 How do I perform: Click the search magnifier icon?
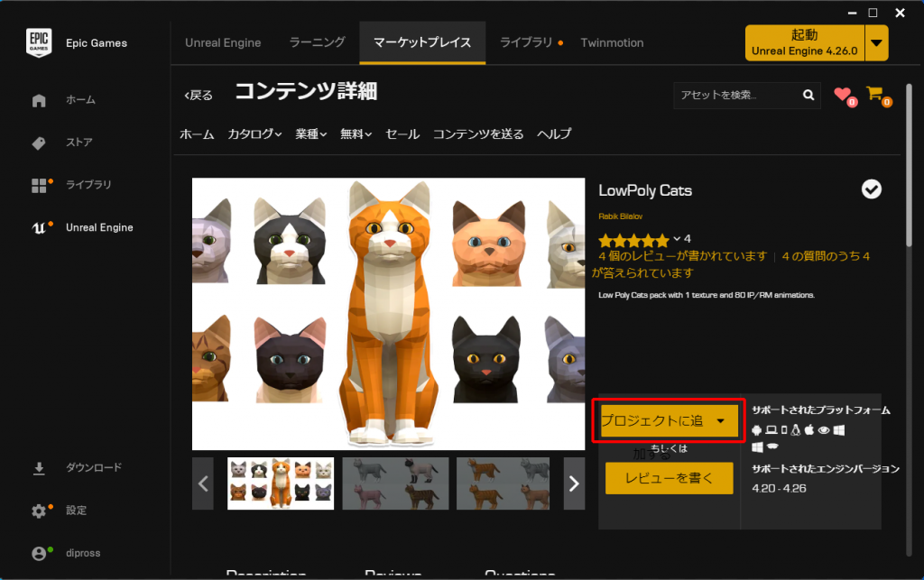click(808, 95)
